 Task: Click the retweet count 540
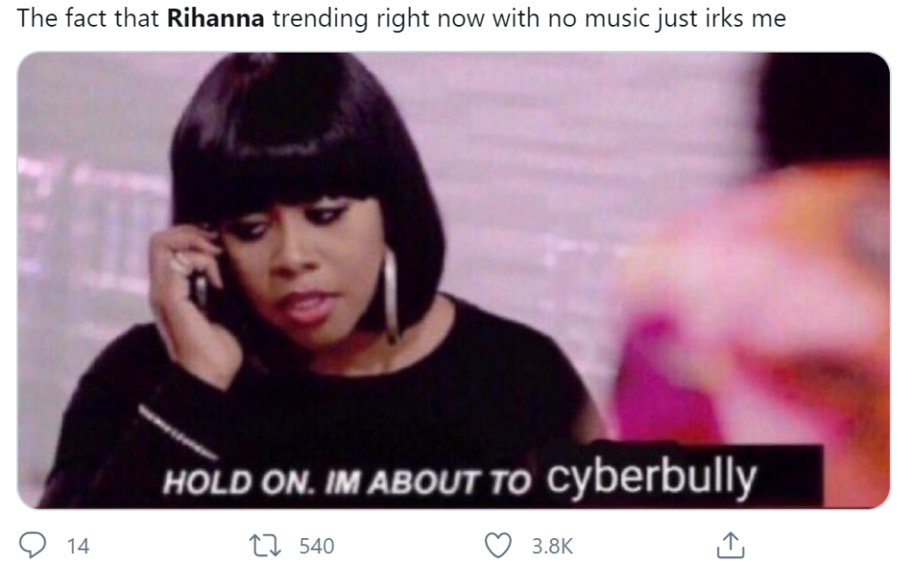tap(317, 546)
